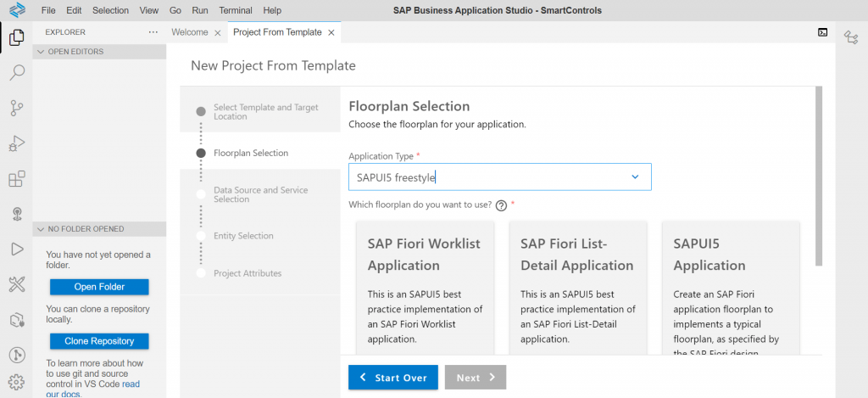Screen dimensions: 868x398
Task: Click the Open Folder button
Action: point(100,287)
